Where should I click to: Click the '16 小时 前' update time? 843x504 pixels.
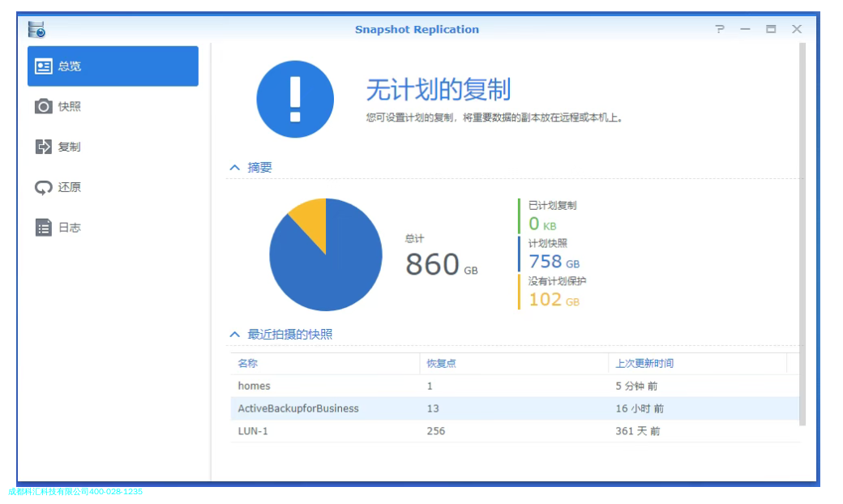pyautogui.click(x=640, y=408)
